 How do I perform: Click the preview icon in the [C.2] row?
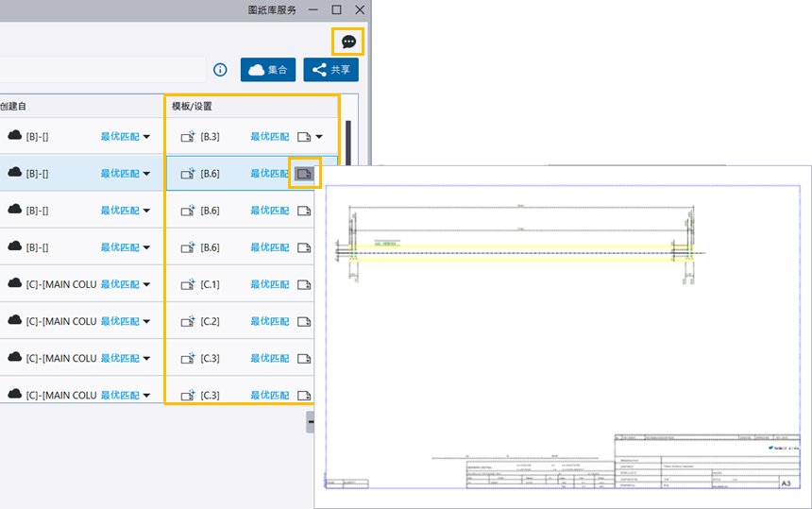tap(304, 321)
